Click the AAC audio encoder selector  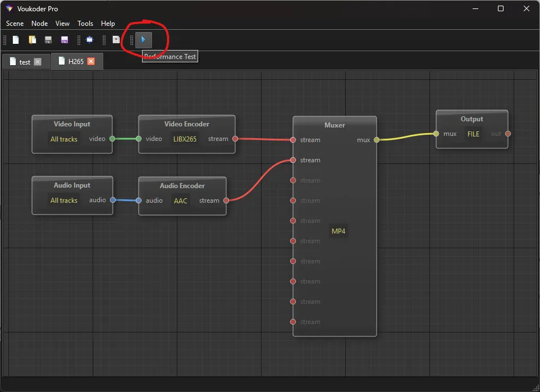point(181,200)
